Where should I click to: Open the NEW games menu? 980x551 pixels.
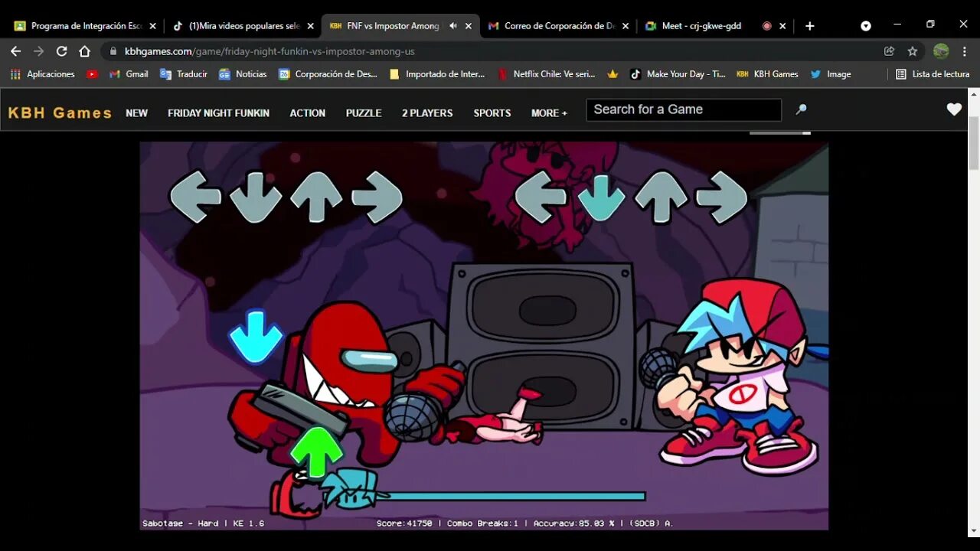click(x=136, y=112)
